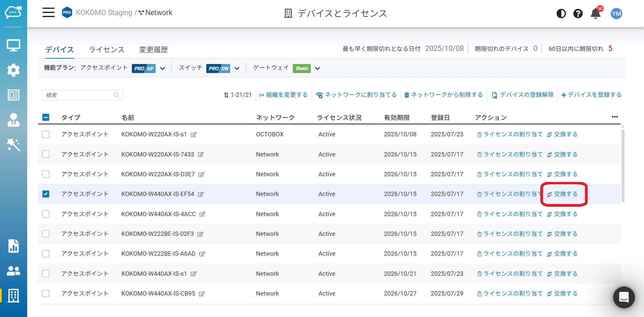This screenshot has width=644, height=317.
Task: Toggle the select-all header checkbox
Action: point(46,117)
